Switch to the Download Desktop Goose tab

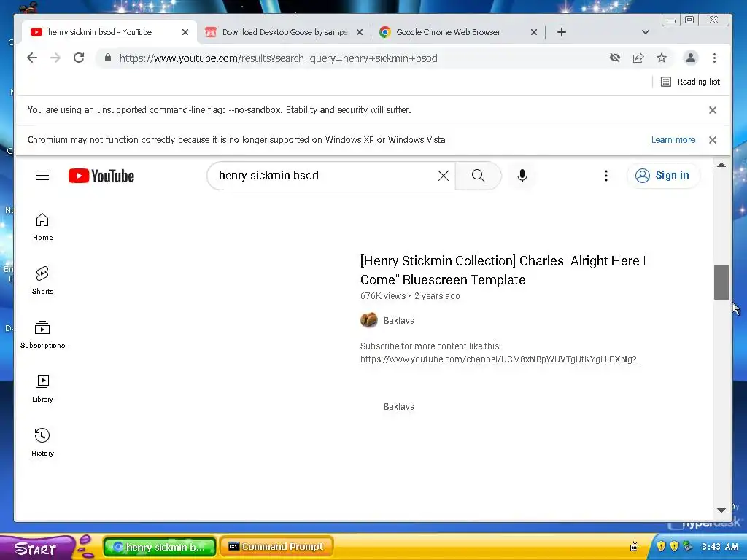coord(284,32)
